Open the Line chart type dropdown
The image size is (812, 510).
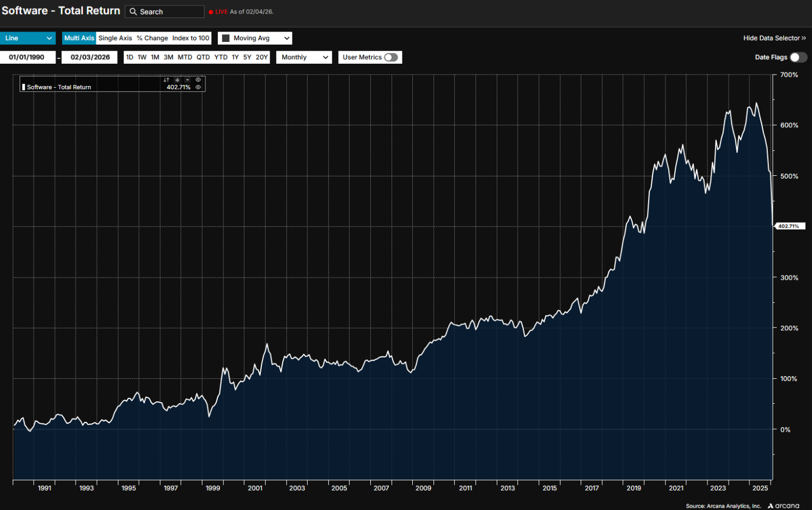[x=28, y=38]
